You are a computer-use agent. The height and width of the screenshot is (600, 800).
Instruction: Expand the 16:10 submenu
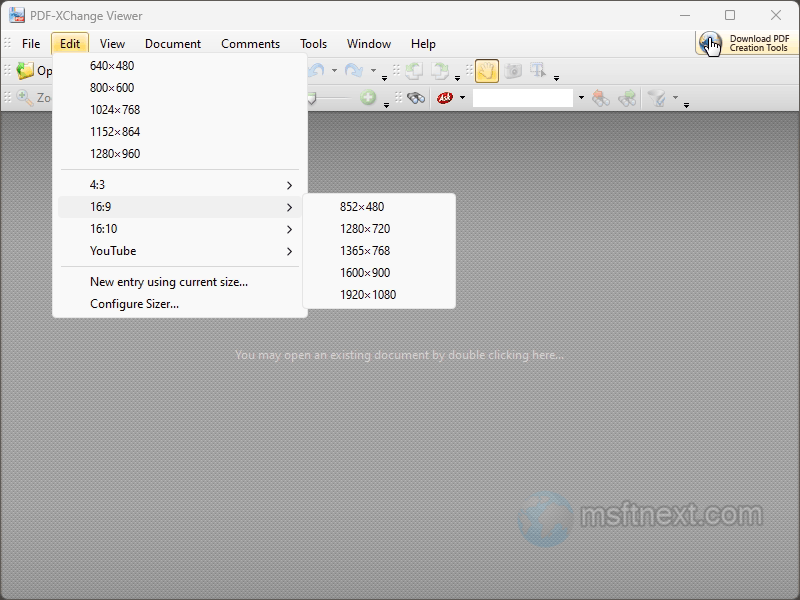(x=179, y=229)
